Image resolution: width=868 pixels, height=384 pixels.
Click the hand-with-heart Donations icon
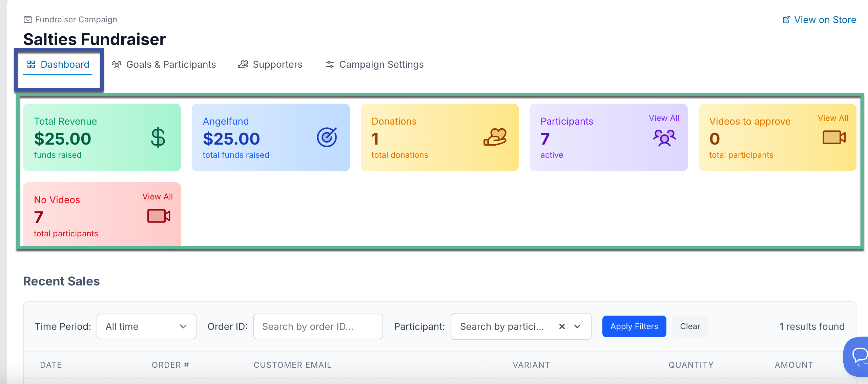495,137
